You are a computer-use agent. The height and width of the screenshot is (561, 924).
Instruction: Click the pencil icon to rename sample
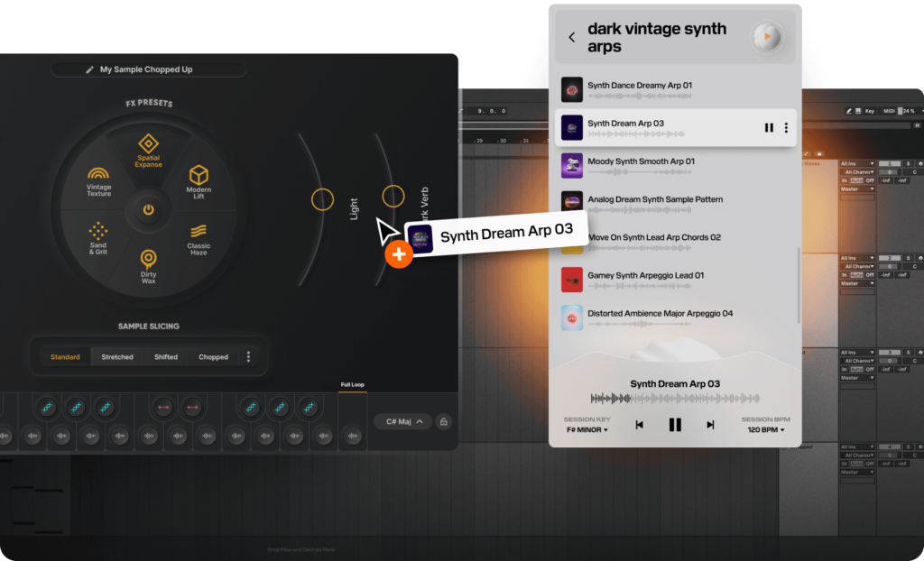pos(89,69)
